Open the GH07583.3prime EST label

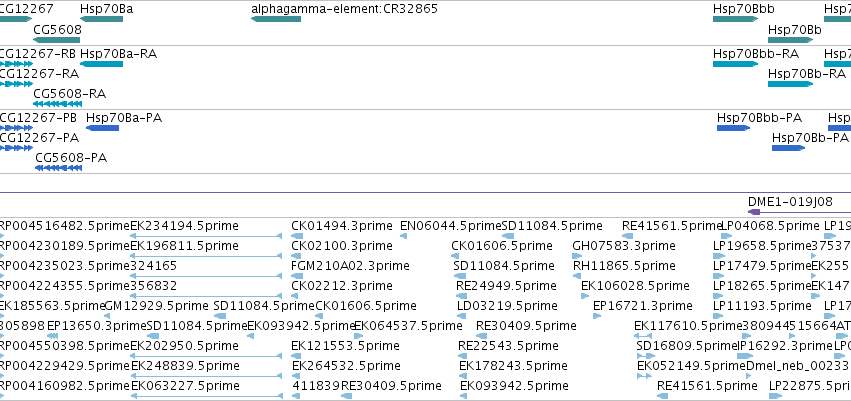pyautogui.click(x=624, y=246)
